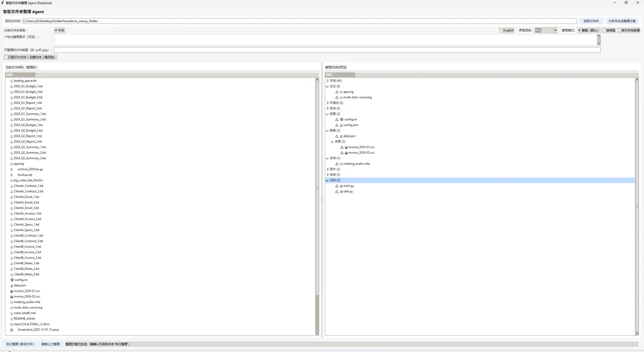This screenshot has height=352, width=644.
Task: Click 执行整理 (移动文件) button
Action: (x=20, y=344)
